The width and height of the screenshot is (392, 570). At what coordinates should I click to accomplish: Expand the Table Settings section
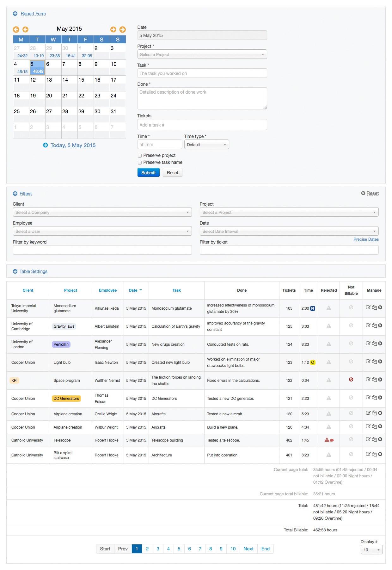coord(33,271)
